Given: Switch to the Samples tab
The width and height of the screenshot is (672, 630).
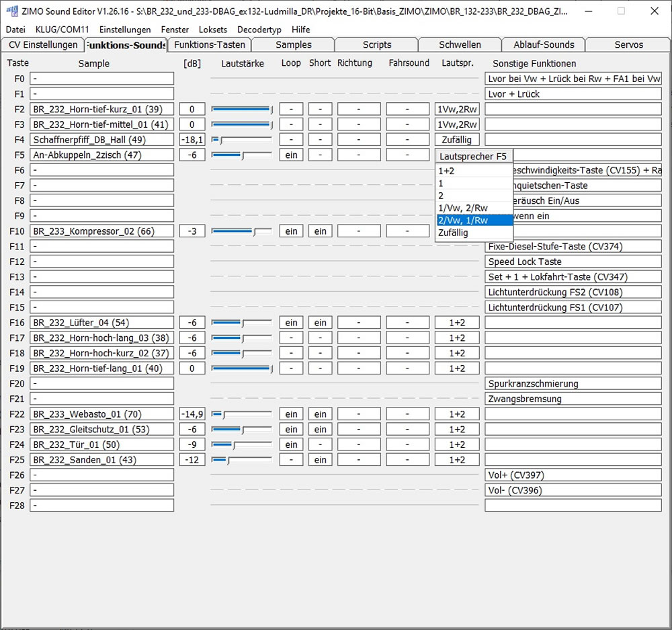Looking at the screenshot, I should click(294, 44).
